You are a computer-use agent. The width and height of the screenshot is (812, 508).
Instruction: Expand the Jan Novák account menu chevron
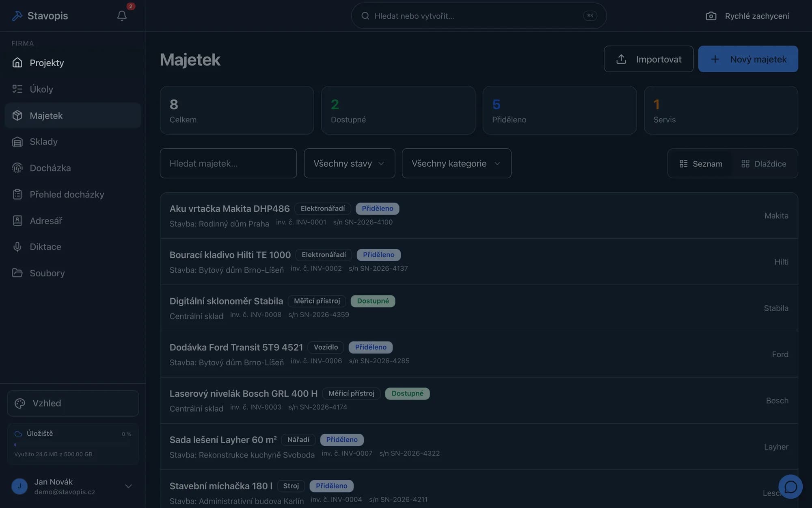(128, 486)
